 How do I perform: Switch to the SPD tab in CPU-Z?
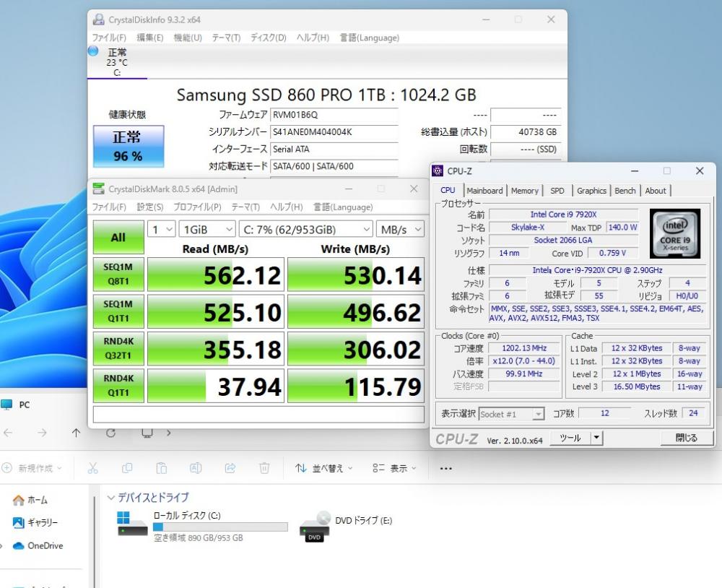pos(557,191)
